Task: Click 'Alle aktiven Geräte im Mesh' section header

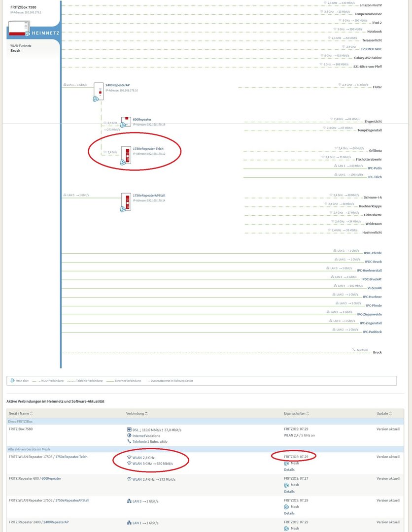Action: [x=29, y=449]
